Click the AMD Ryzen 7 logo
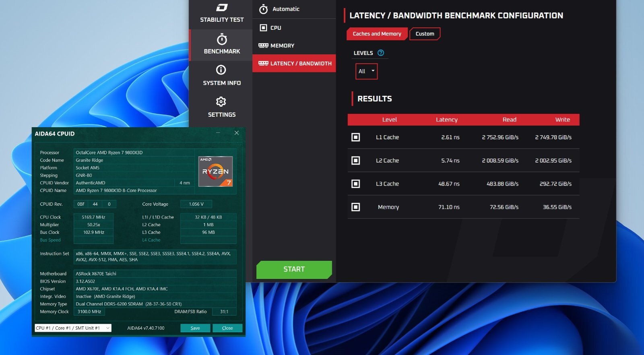 tap(215, 171)
